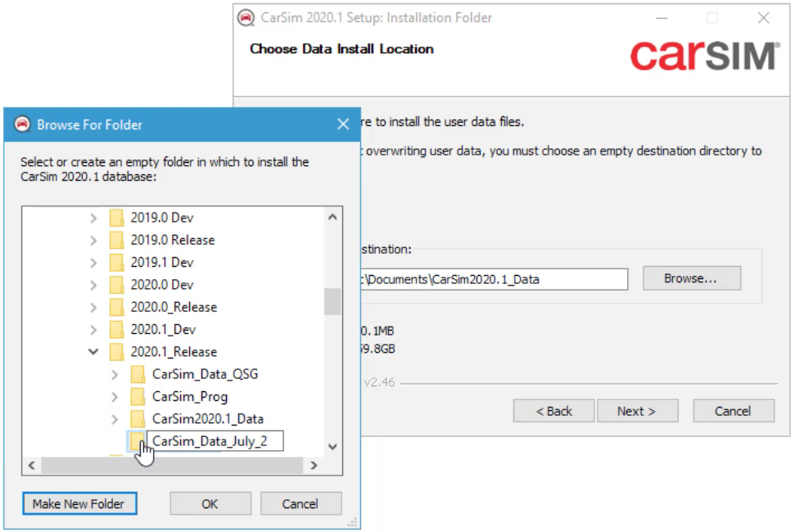
Task: Expand the CarSim2020.1_Data folder
Action: click(115, 419)
